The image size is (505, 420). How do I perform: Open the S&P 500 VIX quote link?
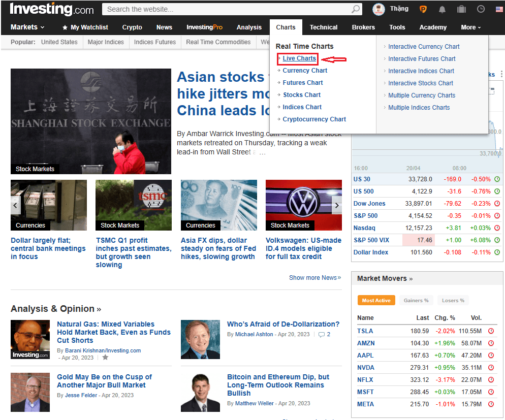[x=371, y=240]
